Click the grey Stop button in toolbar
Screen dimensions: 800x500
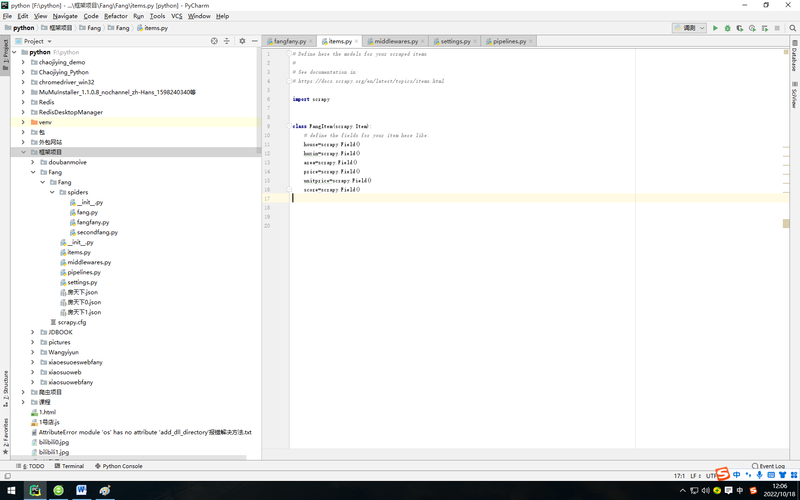777,28
